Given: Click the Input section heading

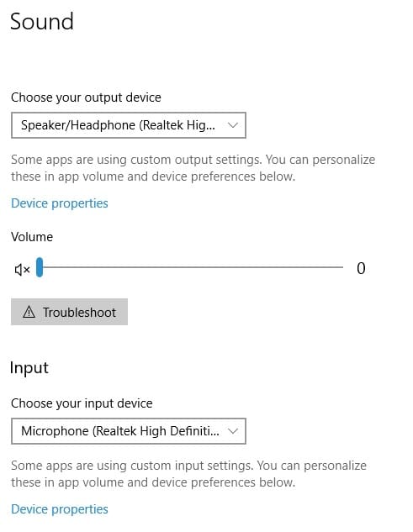Looking at the screenshot, I should [x=29, y=368].
